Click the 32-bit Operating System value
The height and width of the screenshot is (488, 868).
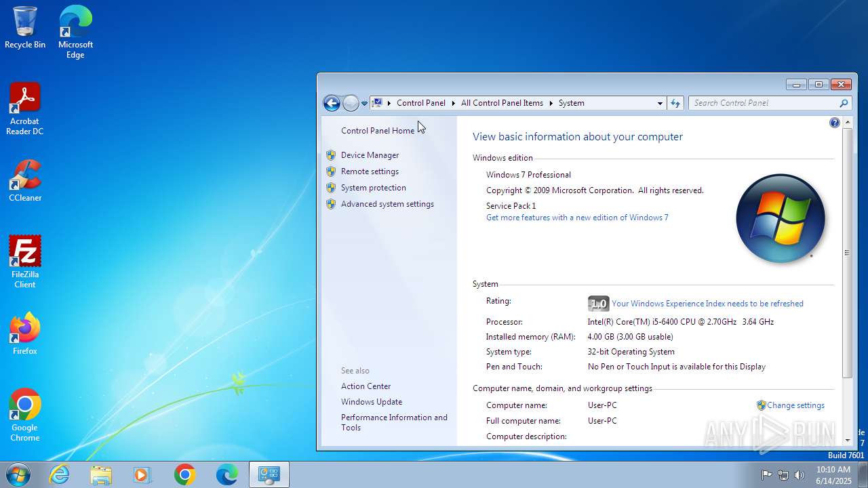pyautogui.click(x=631, y=352)
